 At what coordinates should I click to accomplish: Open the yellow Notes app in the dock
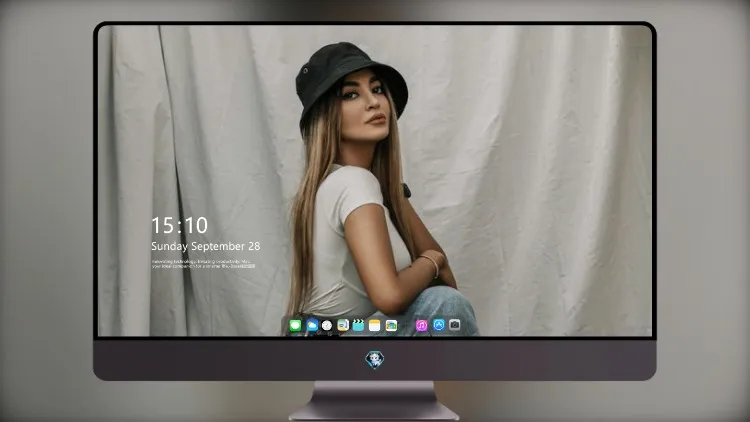pyautogui.click(x=375, y=326)
